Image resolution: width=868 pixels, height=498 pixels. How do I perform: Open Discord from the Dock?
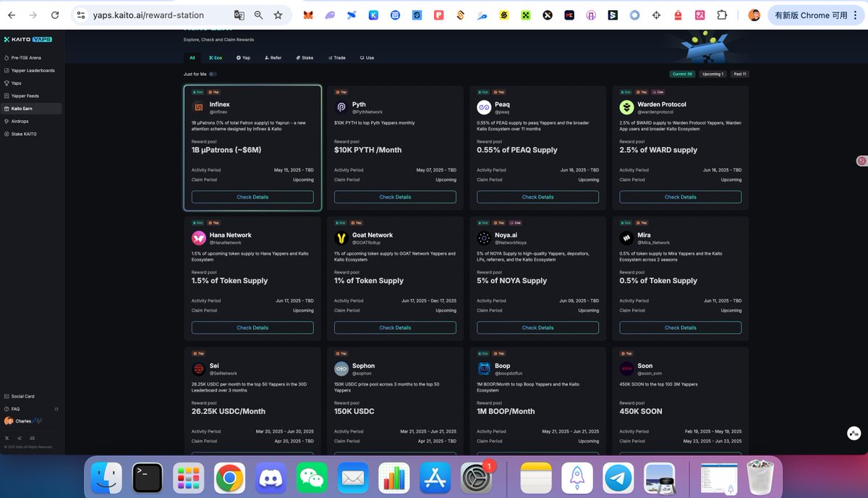click(271, 478)
